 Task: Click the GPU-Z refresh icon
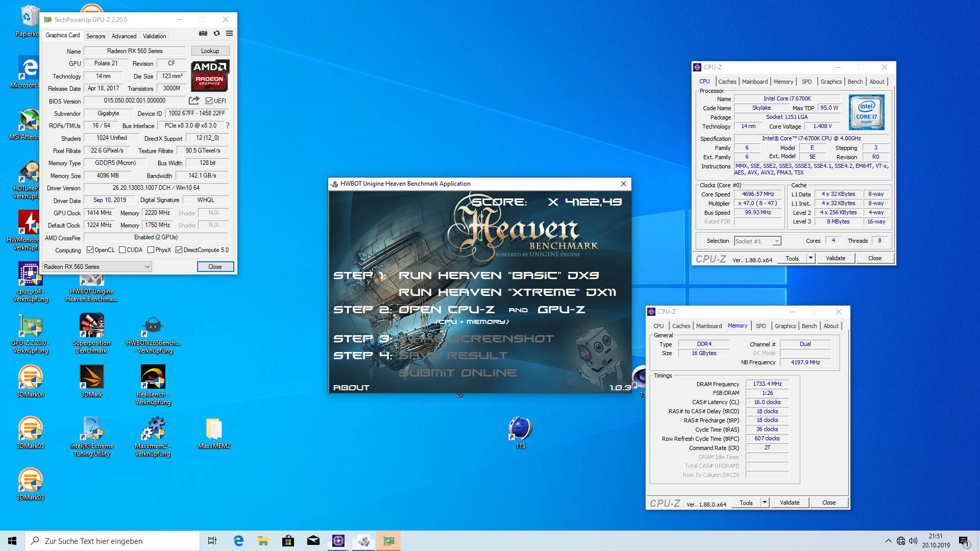tap(216, 33)
